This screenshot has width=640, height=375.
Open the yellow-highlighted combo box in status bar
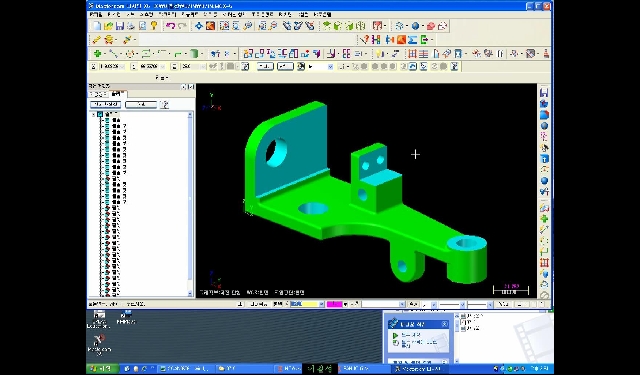(x=307, y=304)
